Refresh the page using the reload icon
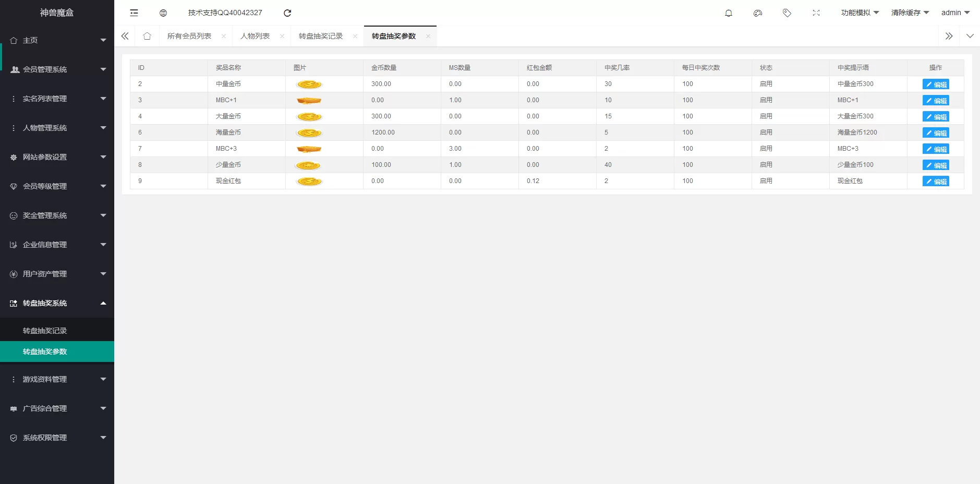This screenshot has height=484, width=980. click(x=287, y=13)
